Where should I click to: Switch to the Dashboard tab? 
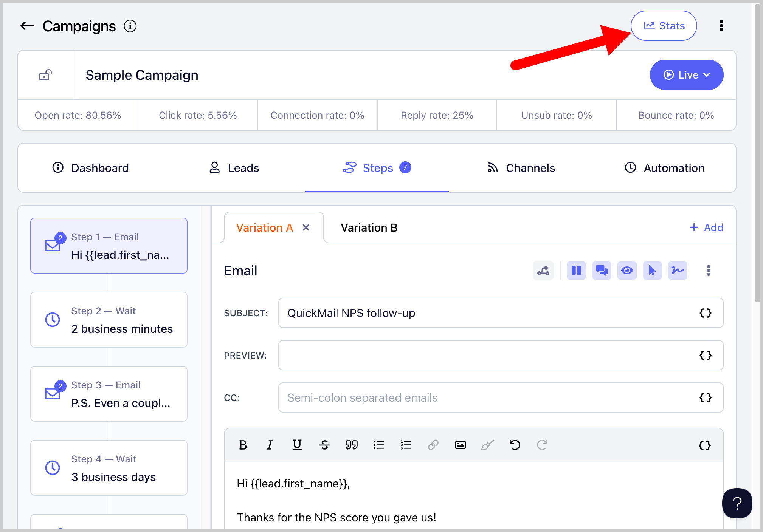click(x=90, y=168)
